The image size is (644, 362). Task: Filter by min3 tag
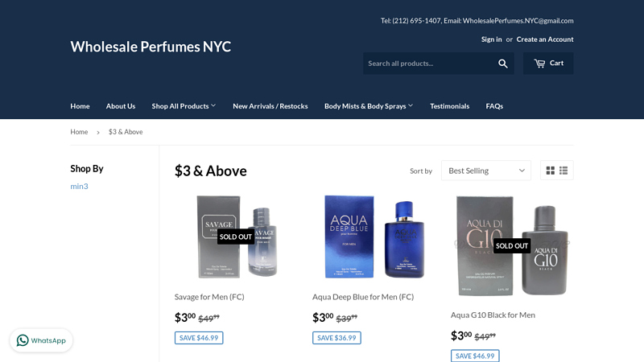tap(79, 187)
